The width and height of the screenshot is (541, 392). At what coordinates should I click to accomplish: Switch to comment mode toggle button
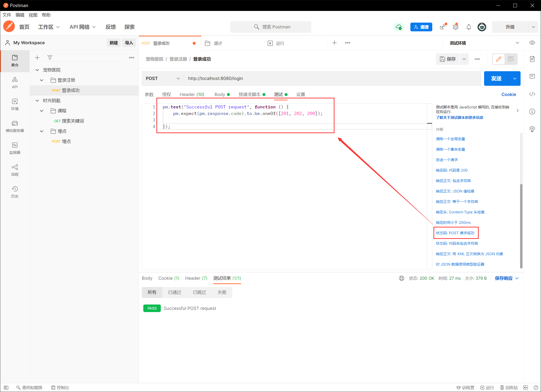tap(511, 59)
